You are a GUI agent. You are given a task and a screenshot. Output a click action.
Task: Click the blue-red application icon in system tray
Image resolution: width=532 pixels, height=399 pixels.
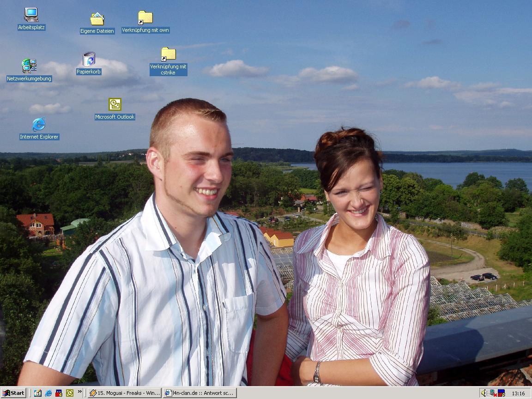pos(502,393)
